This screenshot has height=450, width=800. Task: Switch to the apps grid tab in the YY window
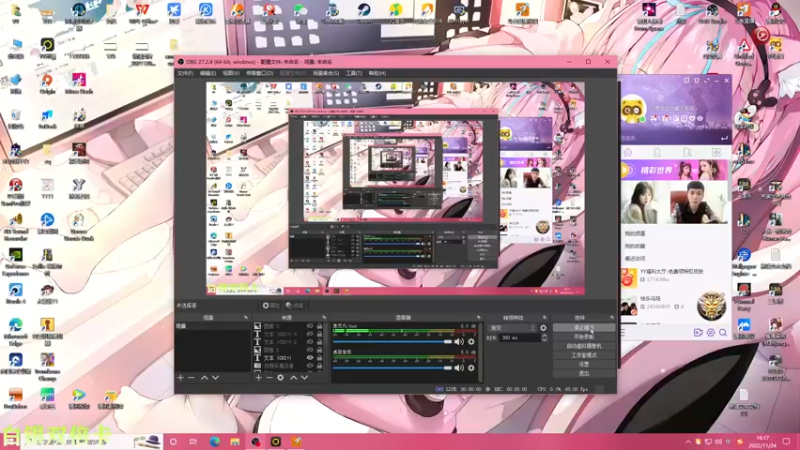click(716, 153)
